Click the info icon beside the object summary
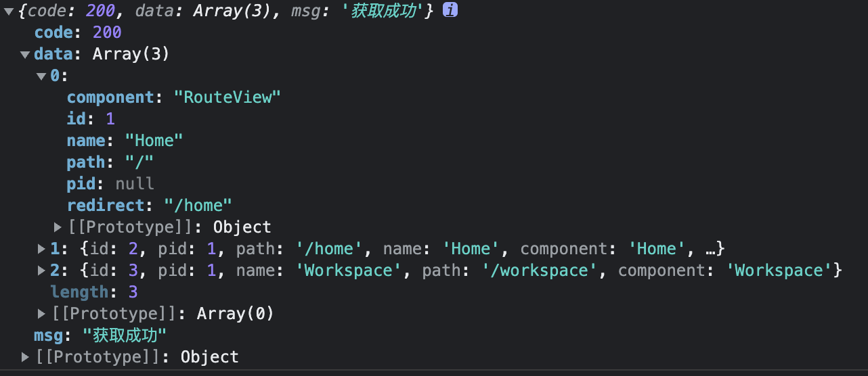The width and height of the screenshot is (868, 376). point(450,11)
